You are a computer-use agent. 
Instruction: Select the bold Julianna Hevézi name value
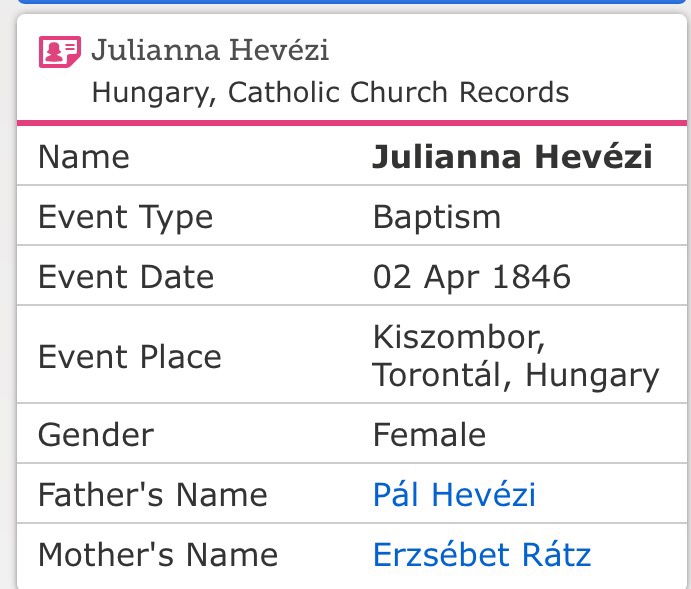pos(512,158)
